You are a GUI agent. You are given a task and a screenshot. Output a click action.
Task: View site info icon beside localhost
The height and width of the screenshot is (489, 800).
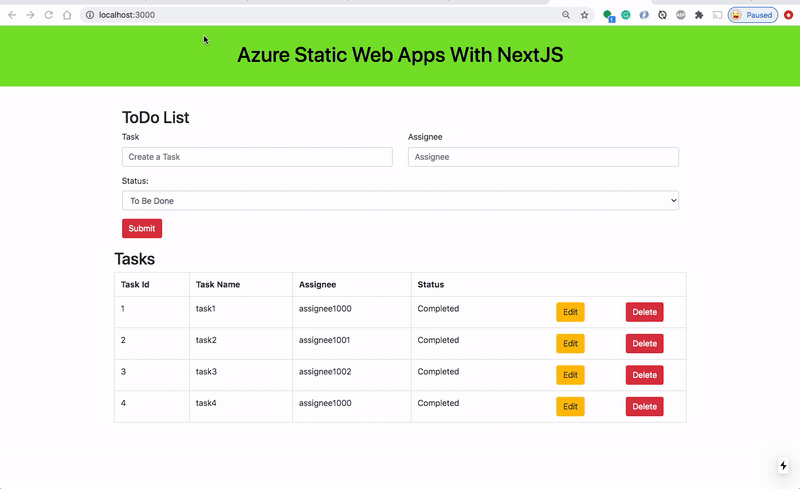[x=90, y=15]
